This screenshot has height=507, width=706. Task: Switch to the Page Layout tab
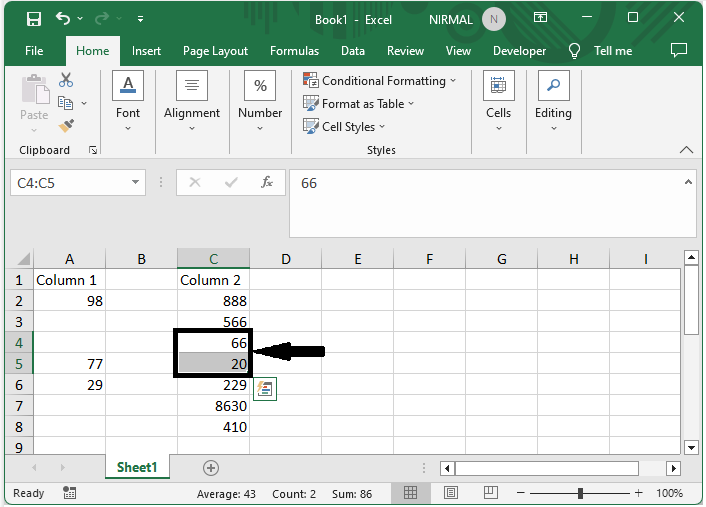point(215,51)
